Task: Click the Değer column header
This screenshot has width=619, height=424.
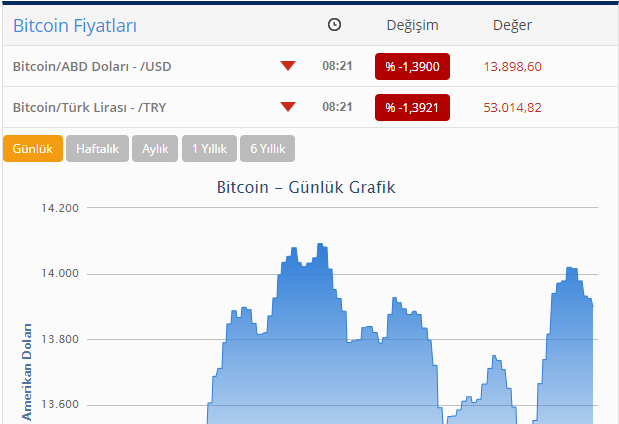Action: [512, 25]
